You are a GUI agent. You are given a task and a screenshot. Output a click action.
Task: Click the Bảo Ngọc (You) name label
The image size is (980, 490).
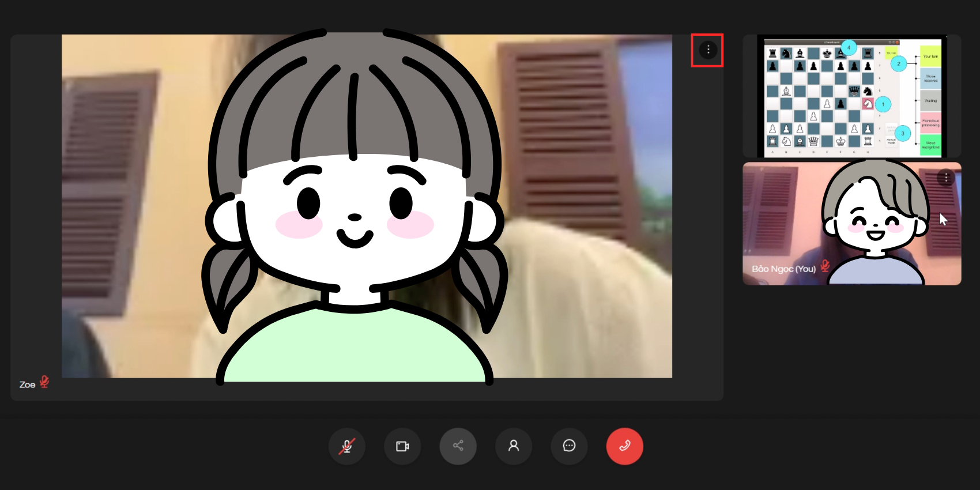(x=783, y=269)
